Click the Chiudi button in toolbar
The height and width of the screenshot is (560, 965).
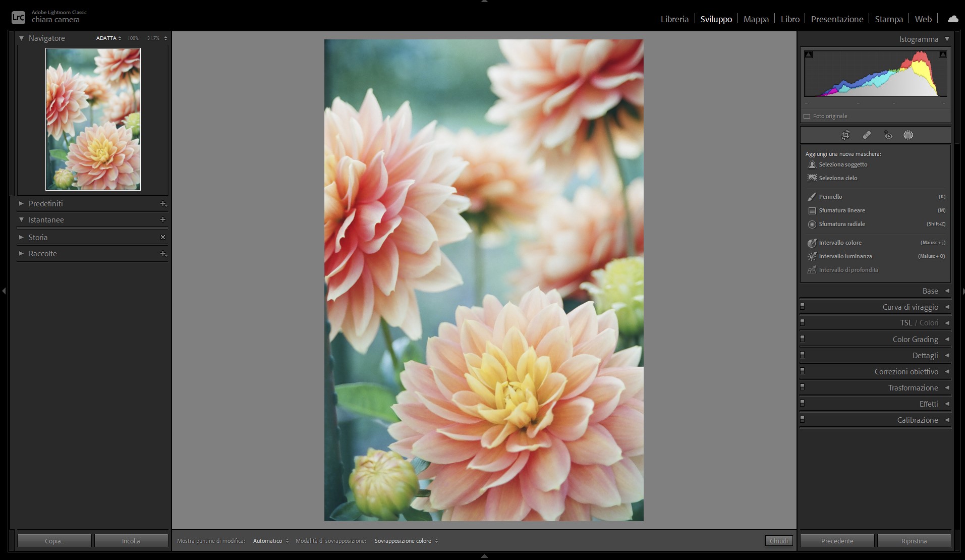tap(779, 541)
